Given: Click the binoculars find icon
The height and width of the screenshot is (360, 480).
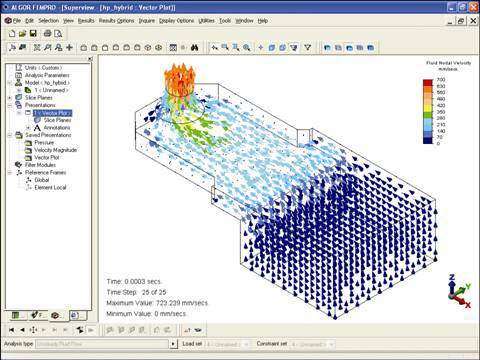Looking at the screenshot, I should click(x=195, y=48).
